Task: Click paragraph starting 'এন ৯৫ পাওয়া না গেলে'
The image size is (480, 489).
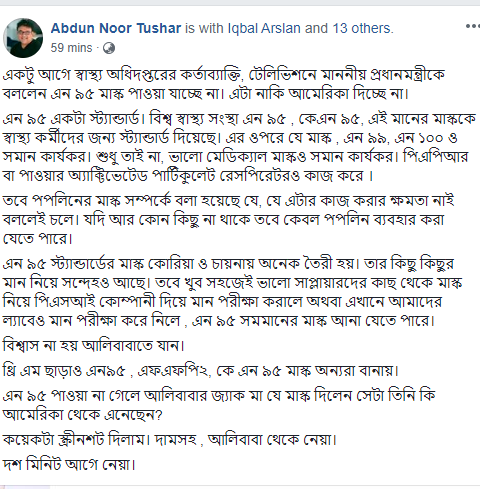Action: (219, 405)
